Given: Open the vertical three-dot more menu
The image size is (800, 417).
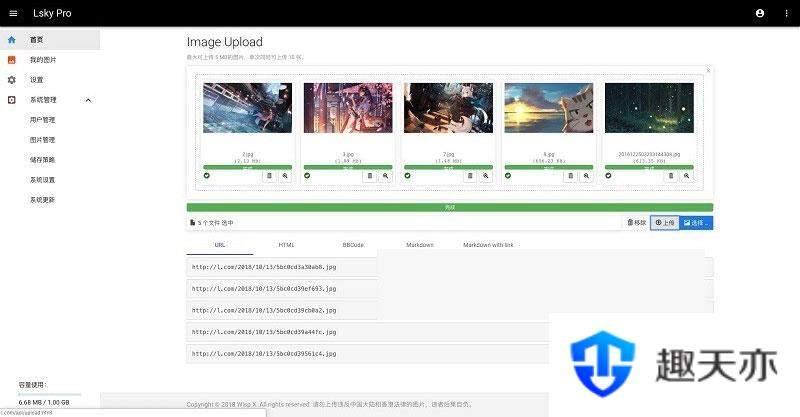Looking at the screenshot, I should 786,13.
